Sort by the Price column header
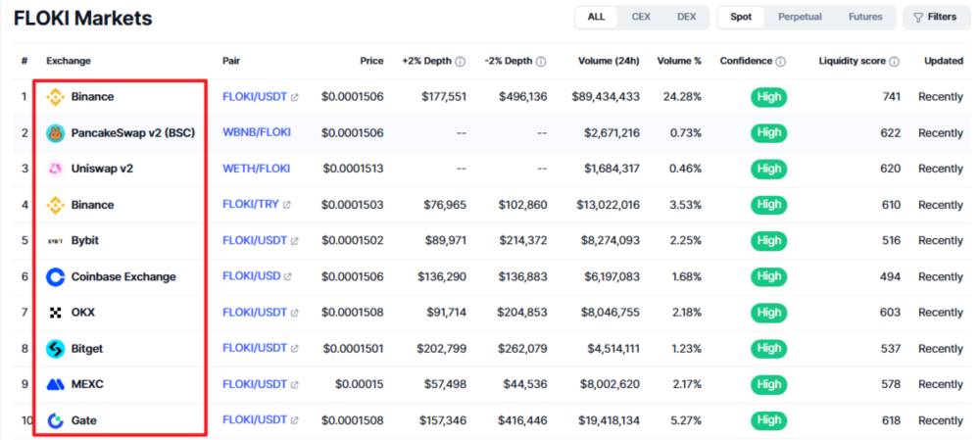Screen dimensions: 980x440 pyautogui.click(x=371, y=62)
